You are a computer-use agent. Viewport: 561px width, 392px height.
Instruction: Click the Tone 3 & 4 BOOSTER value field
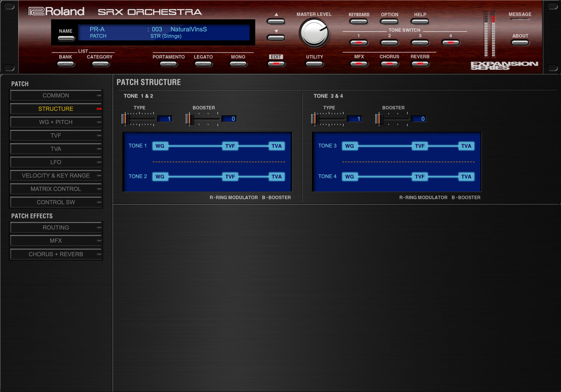click(x=418, y=119)
